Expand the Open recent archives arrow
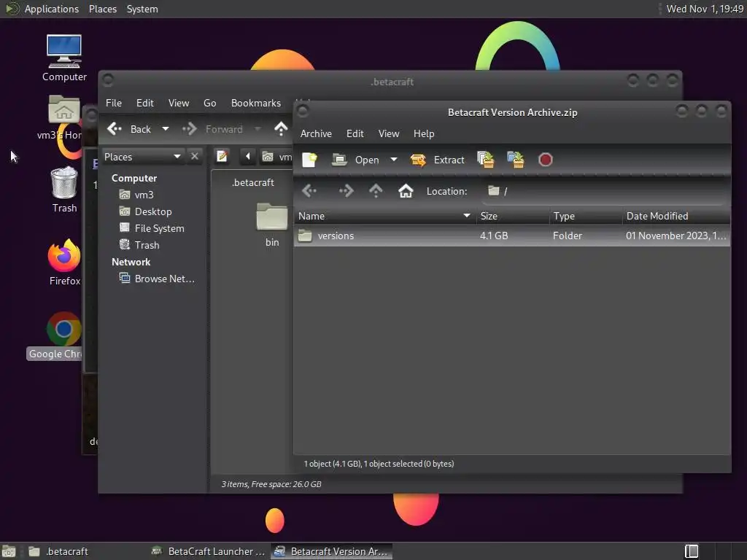747x560 pixels. coord(393,160)
